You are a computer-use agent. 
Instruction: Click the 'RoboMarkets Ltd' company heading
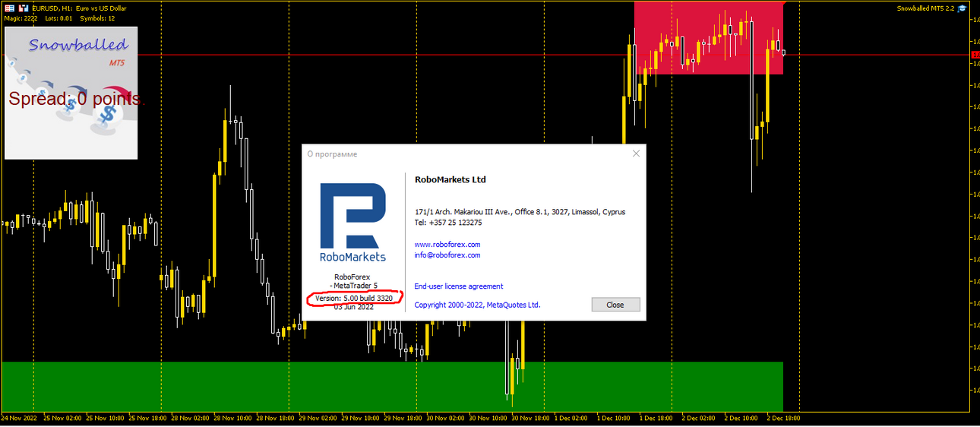tap(450, 180)
